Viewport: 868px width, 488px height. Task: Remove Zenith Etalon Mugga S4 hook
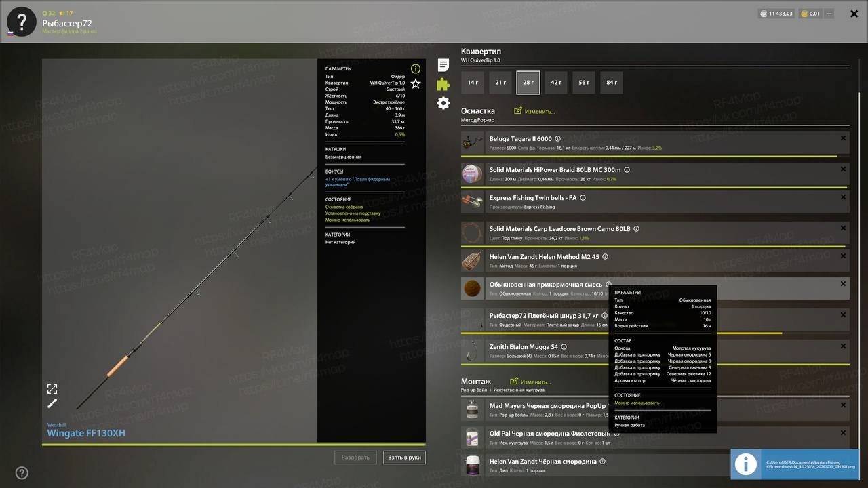[843, 346]
